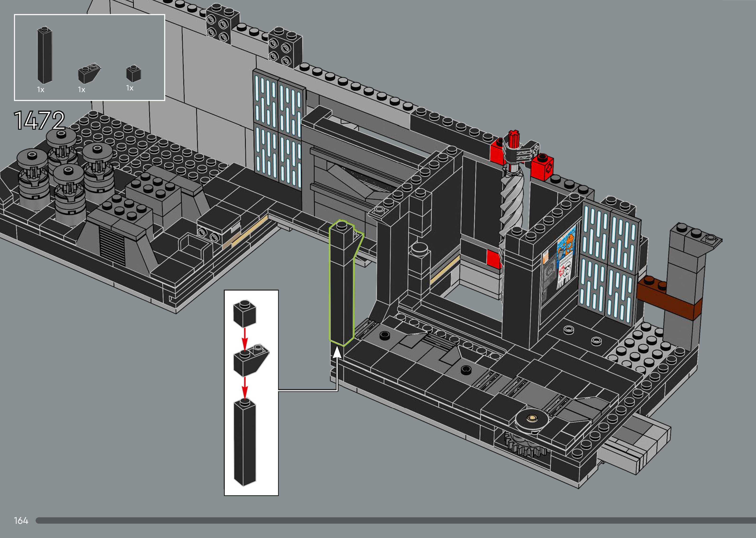
Task: Click the tall pillar at bottom of callout box
Action: click(x=245, y=442)
